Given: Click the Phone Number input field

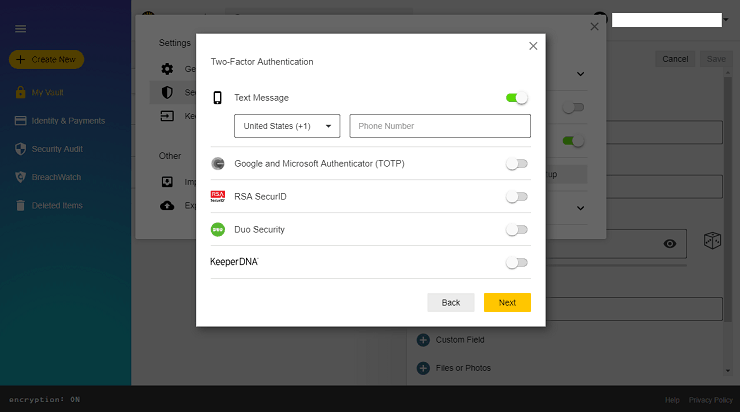Looking at the screenshot, I should [x=440, y=126].
